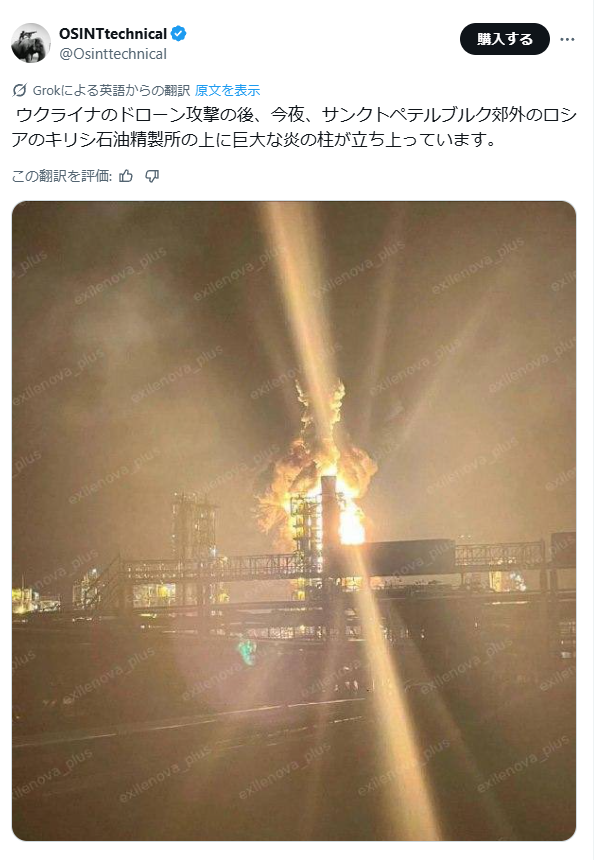Rate translation with thumbs down

[x=152, y=176]
